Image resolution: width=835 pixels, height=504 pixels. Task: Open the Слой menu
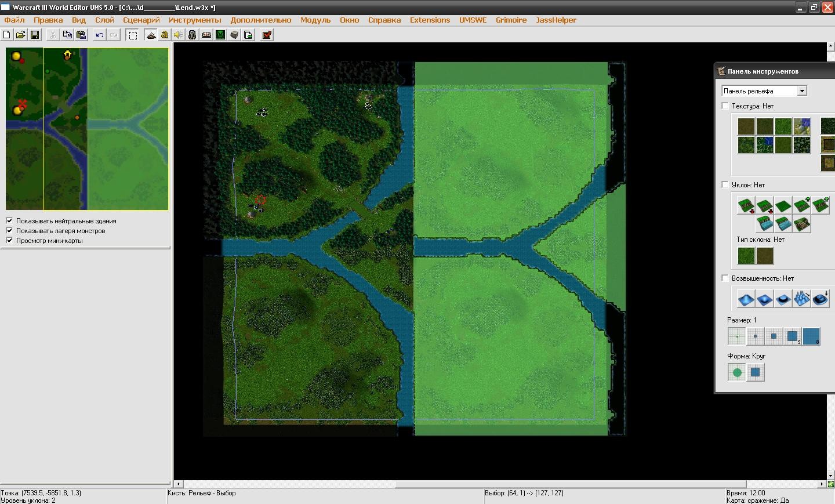point(104,20)
